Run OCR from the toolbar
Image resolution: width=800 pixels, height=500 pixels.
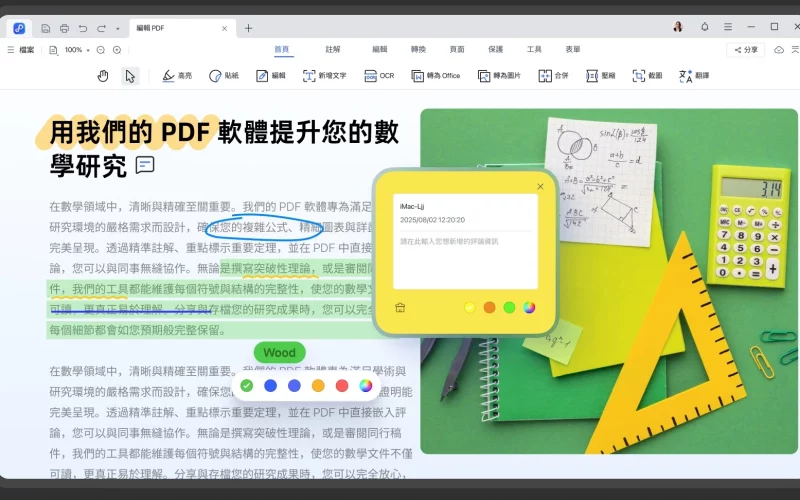point(379,75)
